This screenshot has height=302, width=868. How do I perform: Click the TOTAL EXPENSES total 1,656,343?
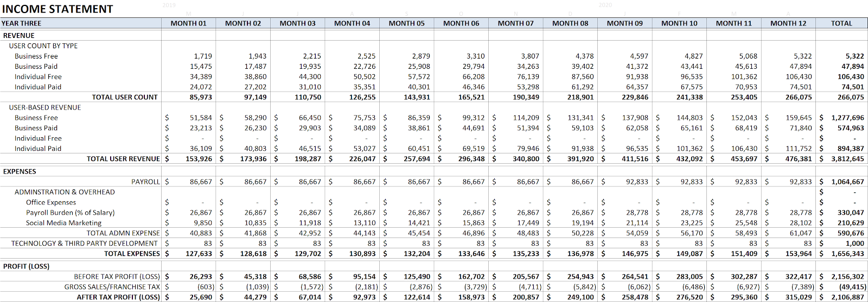[847, 254]
